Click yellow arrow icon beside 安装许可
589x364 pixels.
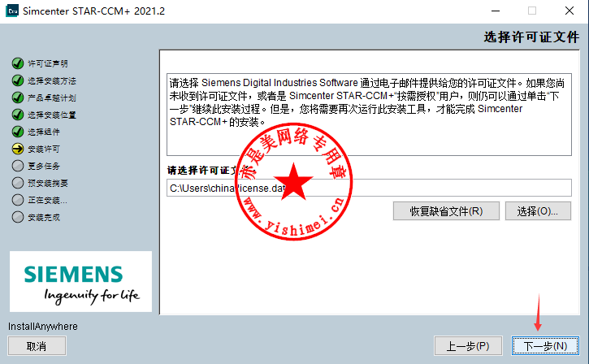pos(18,149)
